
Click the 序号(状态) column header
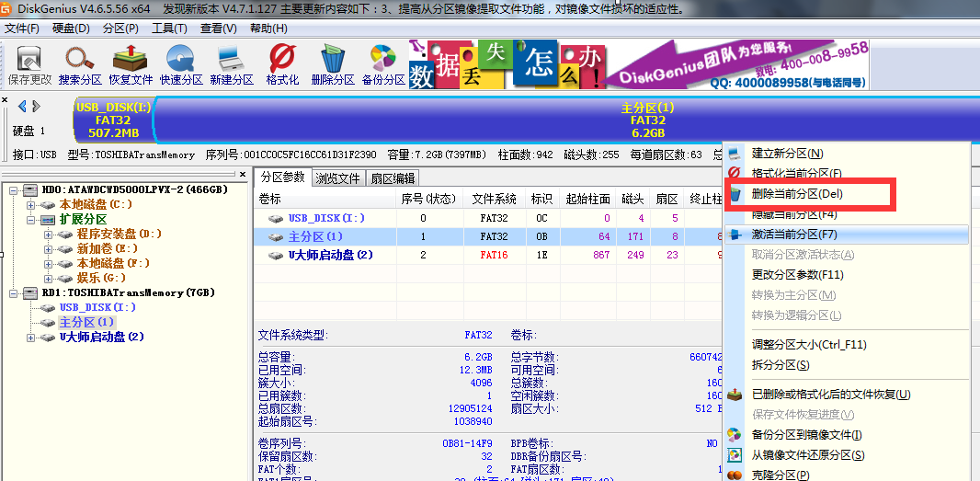click(430, 199)
